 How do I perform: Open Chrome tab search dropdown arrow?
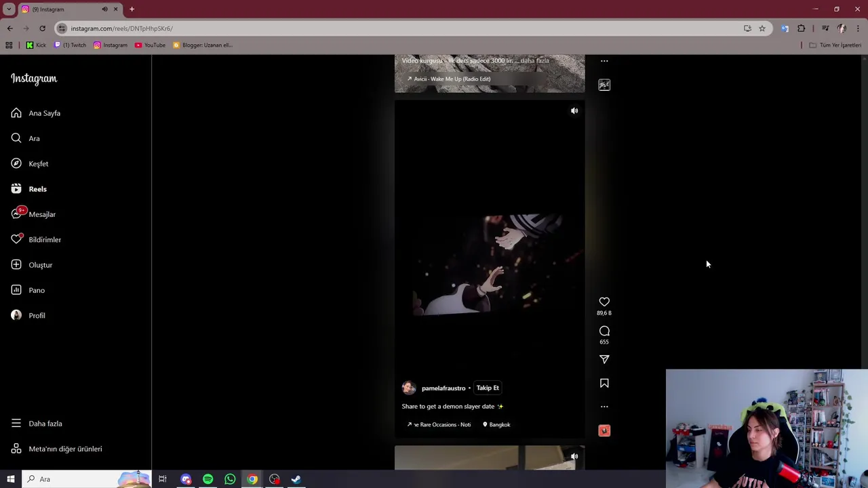[x=9, y=9]
